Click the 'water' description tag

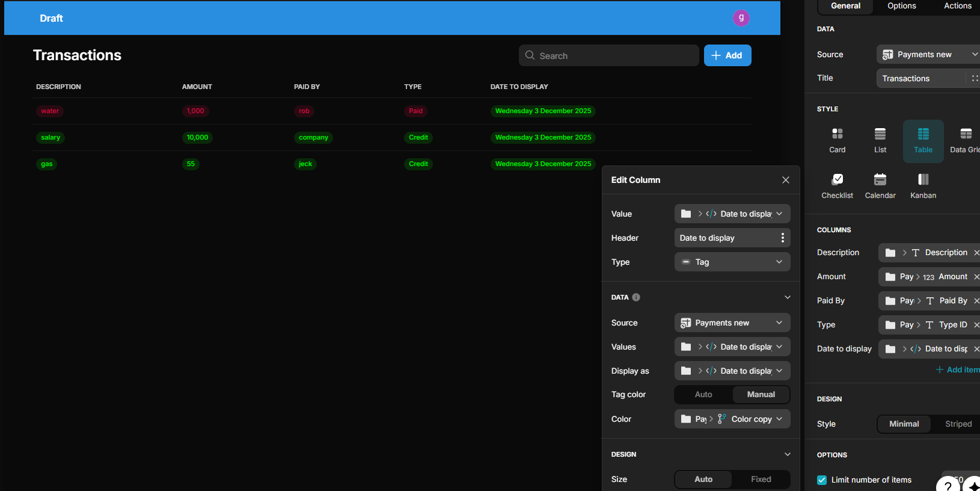click(x=50, y=111)
